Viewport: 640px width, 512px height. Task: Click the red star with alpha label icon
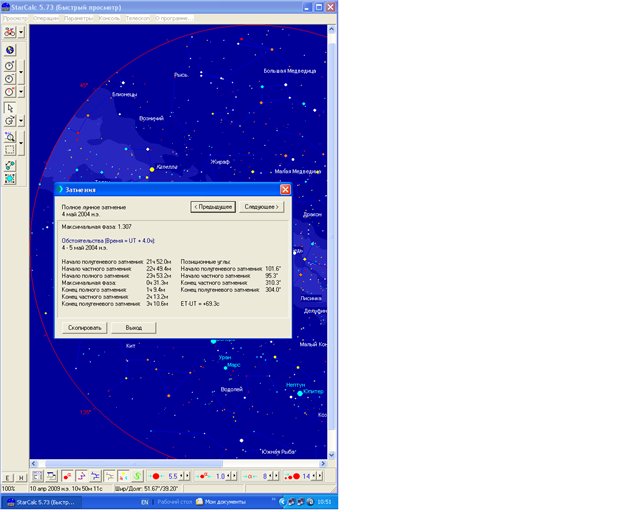click(x=203, y=476)
